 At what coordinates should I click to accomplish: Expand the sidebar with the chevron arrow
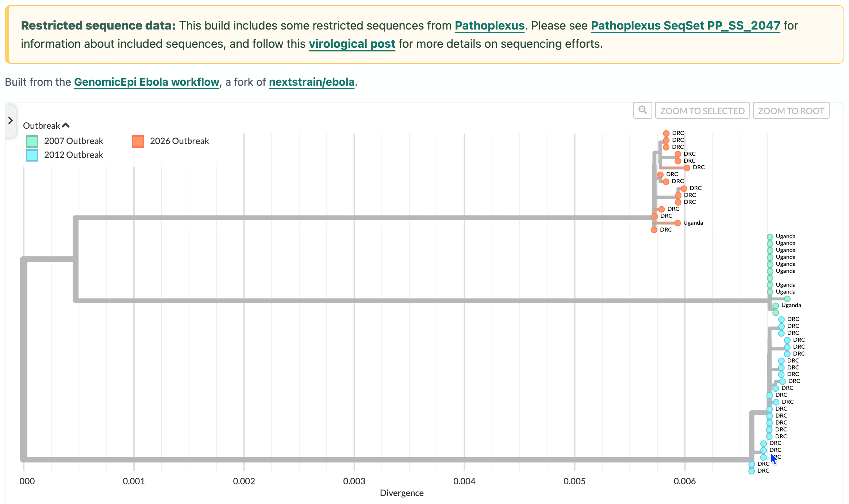10,120
